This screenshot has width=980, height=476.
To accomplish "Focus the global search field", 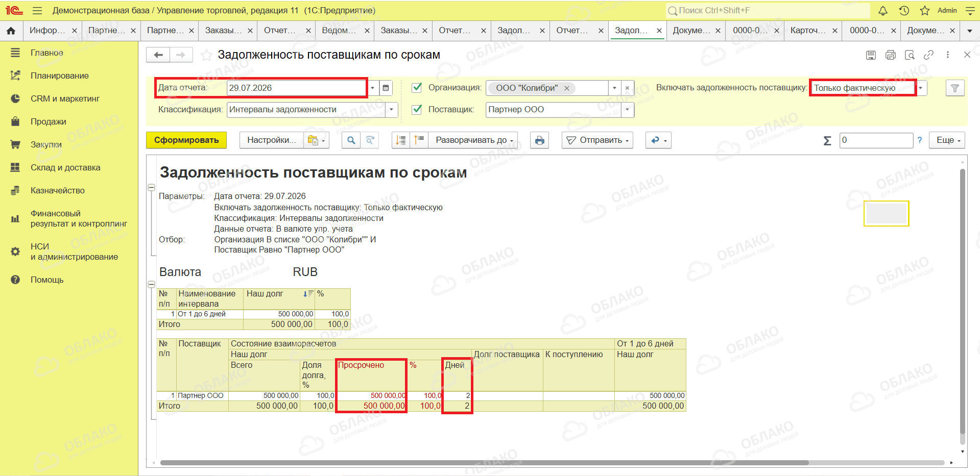I will point(768,11).
